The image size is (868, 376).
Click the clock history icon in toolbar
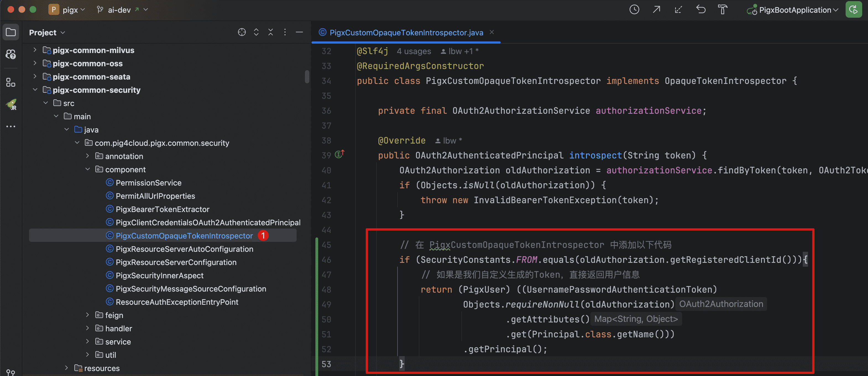(x=634, y=10)
